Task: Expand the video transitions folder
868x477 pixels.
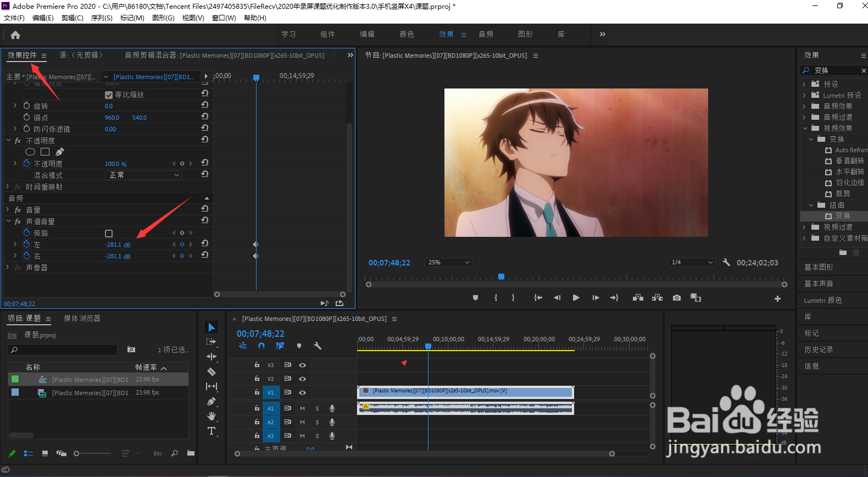Action: [804, 227]
